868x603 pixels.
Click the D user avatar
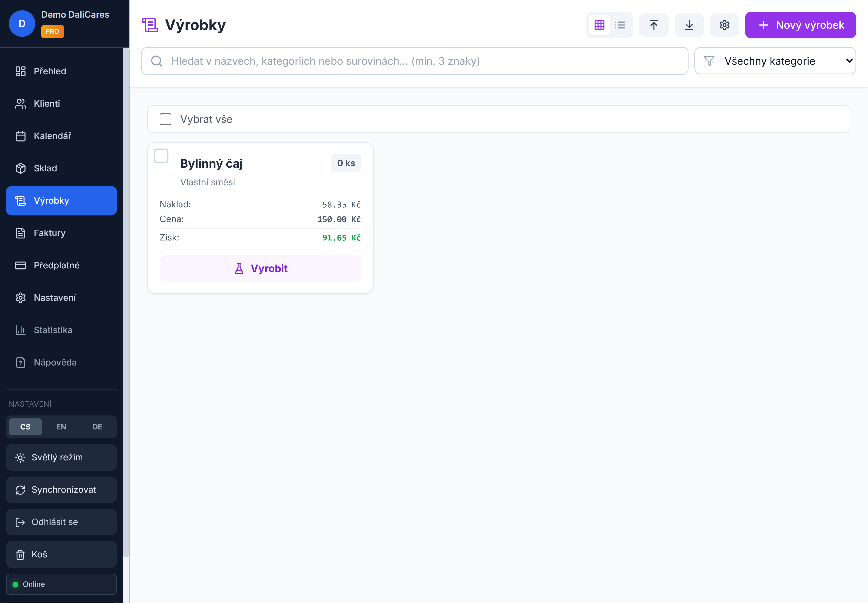click(22, 23)
